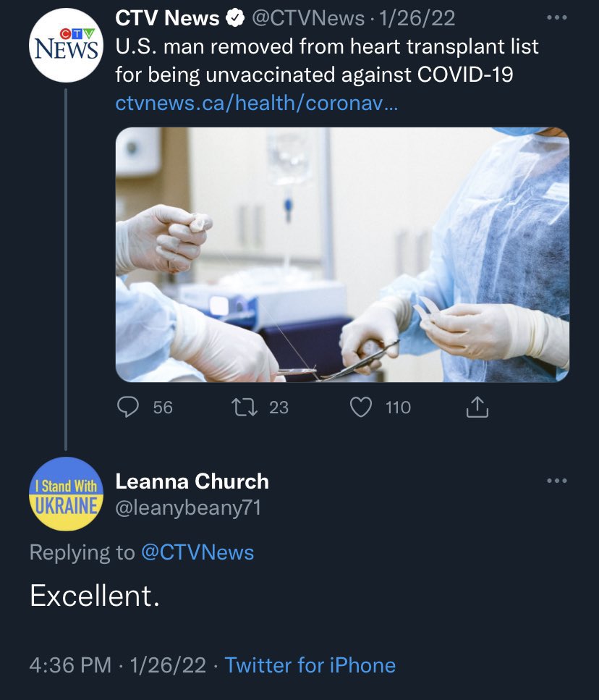This screenshot has height=700, width=599.
Task: Enlarge the surgical gloves photo
Action: pyautogui.click(x=342, y=254)
